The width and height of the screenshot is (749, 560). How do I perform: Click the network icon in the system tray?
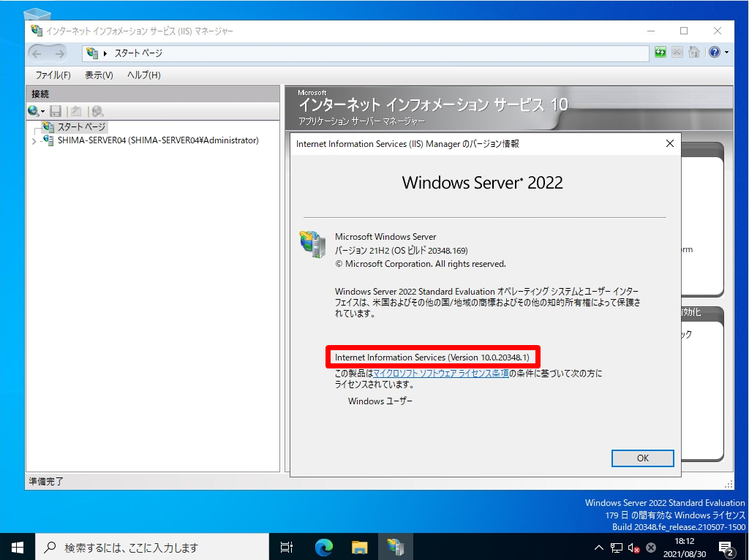(616, 548)
